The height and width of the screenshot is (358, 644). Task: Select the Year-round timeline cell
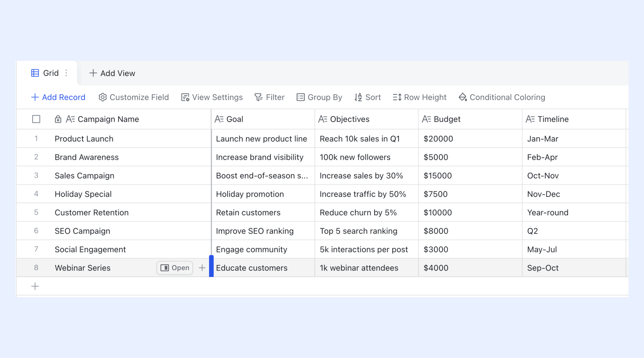[x=574, y=213]
